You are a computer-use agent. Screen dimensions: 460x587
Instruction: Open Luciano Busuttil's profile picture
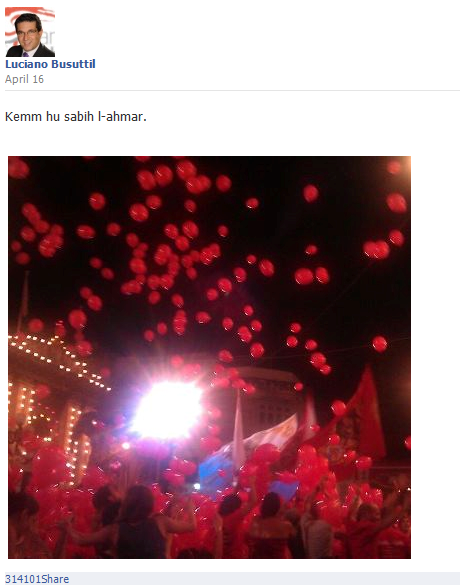30,32
